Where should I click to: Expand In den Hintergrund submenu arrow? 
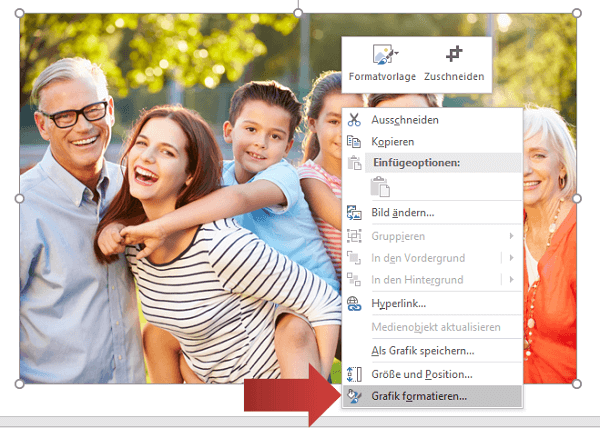point(512,280)
